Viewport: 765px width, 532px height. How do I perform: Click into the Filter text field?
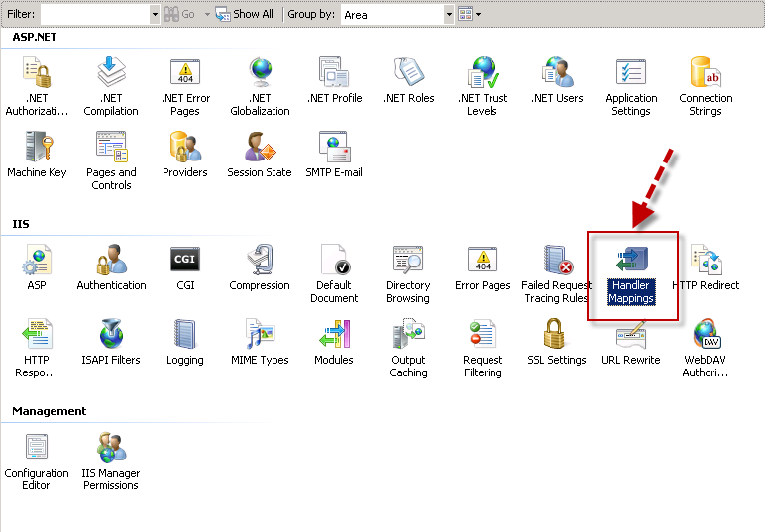click(x=95, y=14)
